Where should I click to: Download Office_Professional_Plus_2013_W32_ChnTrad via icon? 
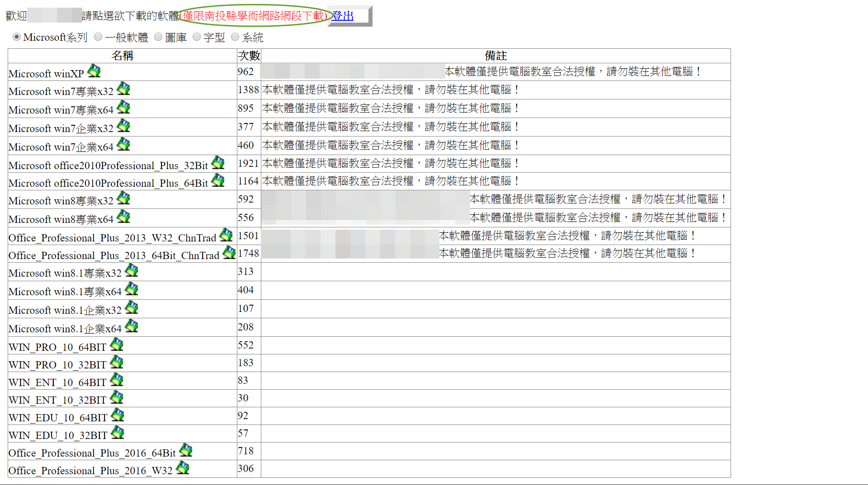226,235
